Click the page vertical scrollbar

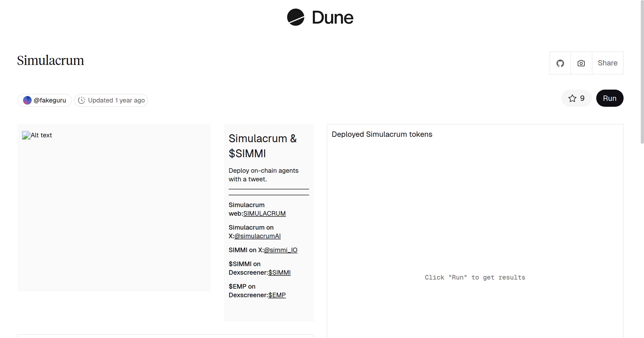642,72
